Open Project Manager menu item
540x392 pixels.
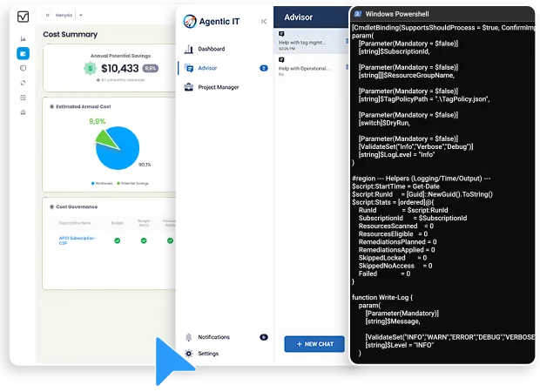click(x=218, y=87)
